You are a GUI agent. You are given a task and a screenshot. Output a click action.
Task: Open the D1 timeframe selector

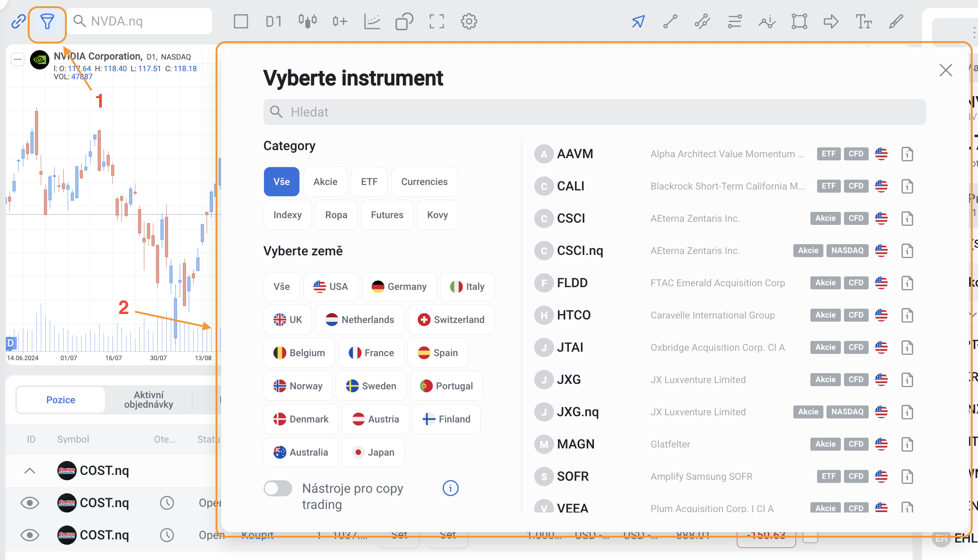273,22
